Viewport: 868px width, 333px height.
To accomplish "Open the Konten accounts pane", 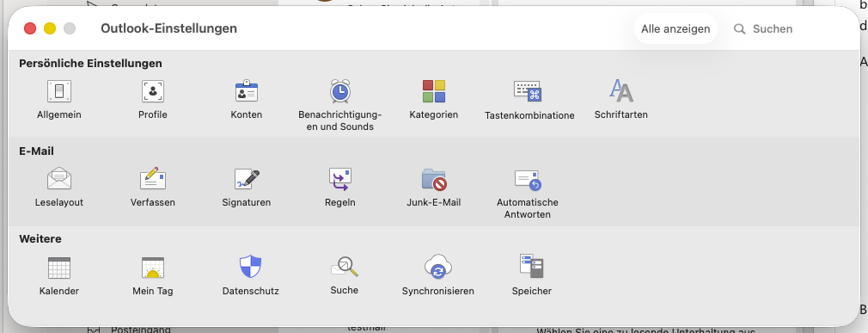I will (247, 92).
